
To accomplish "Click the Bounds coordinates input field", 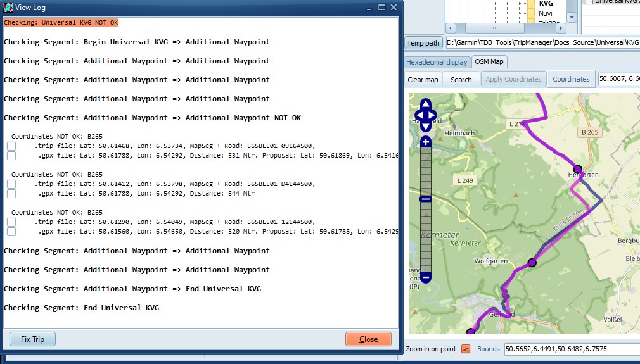I will click(x=570, y=349).
